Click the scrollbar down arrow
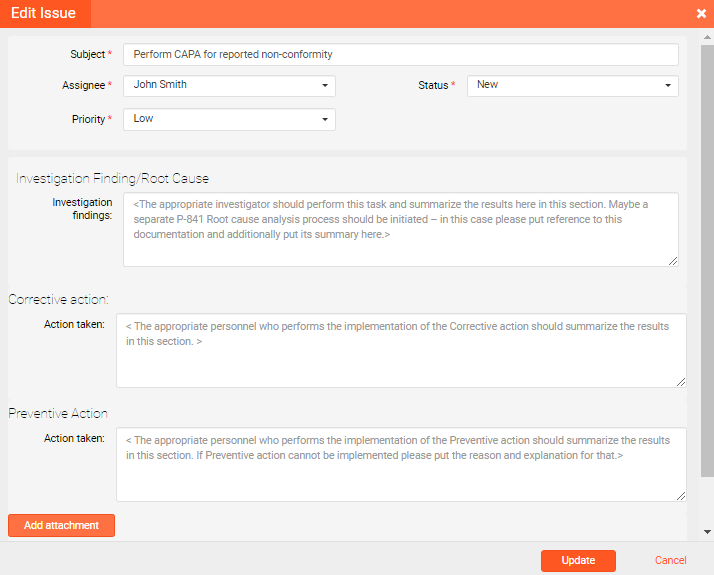Screen dimensions: 714x575 (x=707, y=532)
